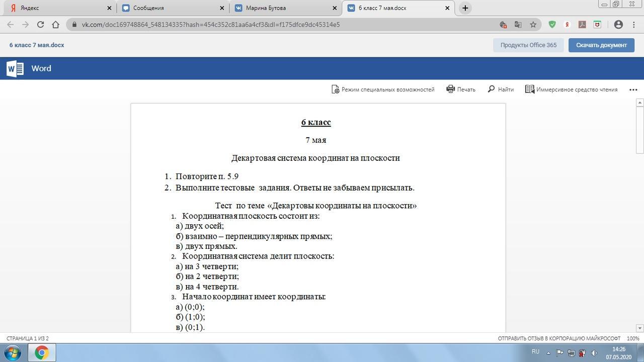Open a new browser tab
The image size is (644, 362).
(465, 8)
